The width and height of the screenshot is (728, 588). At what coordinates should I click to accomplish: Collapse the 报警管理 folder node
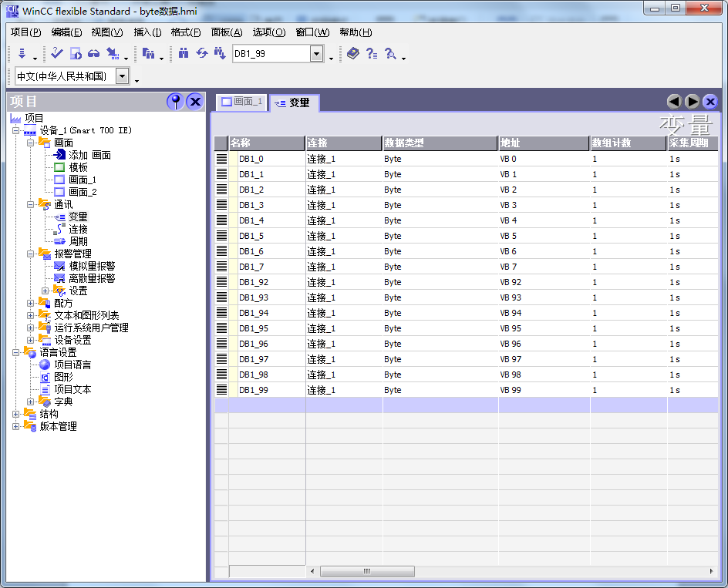[30, 254]
